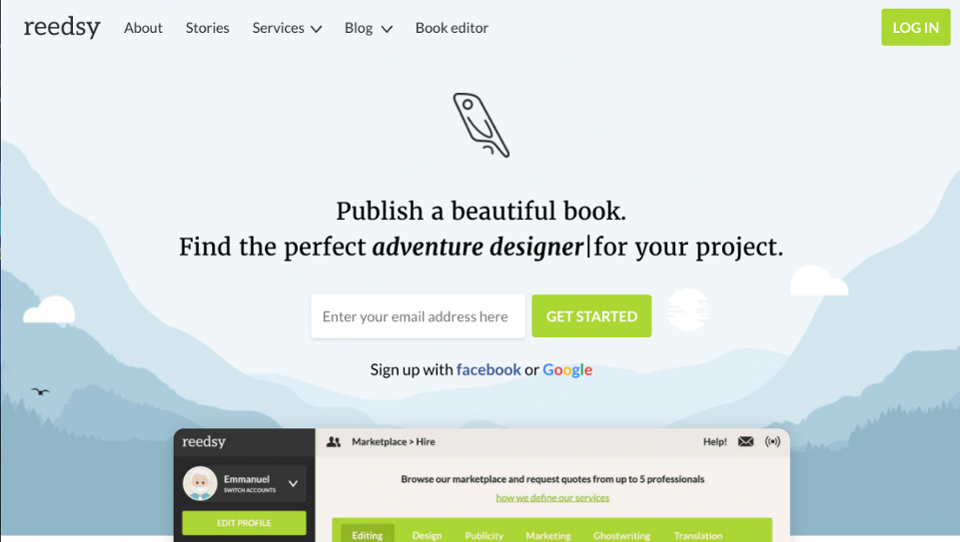
Task: Expand the Blog dropdown menu
Action: pyautogui.click(x=369, y=28)
